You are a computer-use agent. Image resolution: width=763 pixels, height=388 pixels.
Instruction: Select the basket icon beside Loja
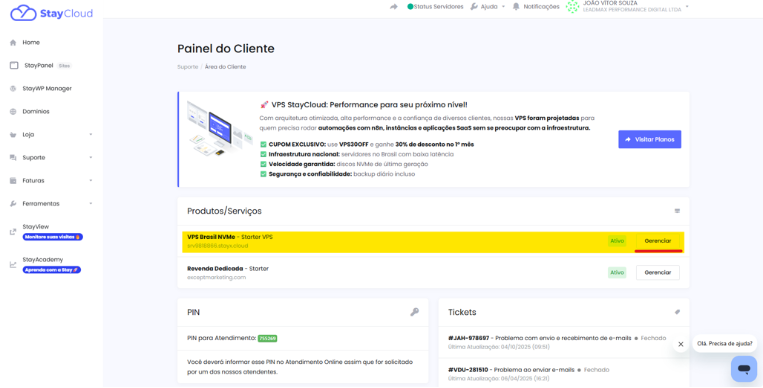13,134
